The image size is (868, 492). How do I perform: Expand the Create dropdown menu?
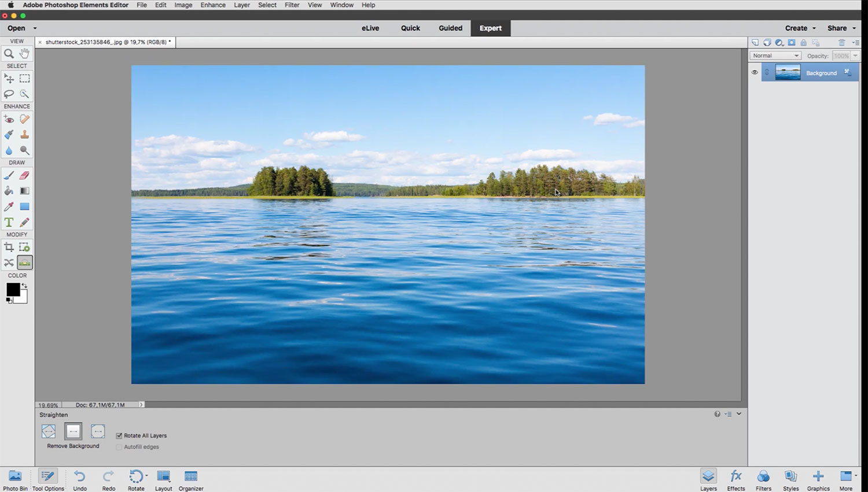click(800, 28)
